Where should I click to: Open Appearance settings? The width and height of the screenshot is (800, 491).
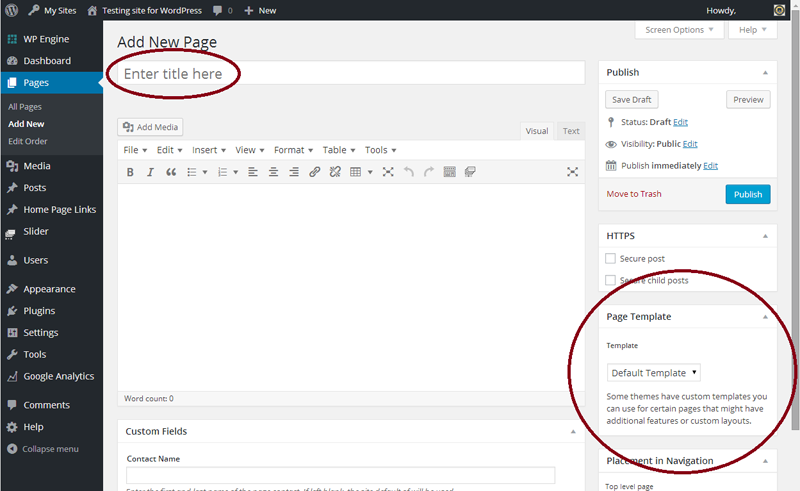tap(51, 289)
